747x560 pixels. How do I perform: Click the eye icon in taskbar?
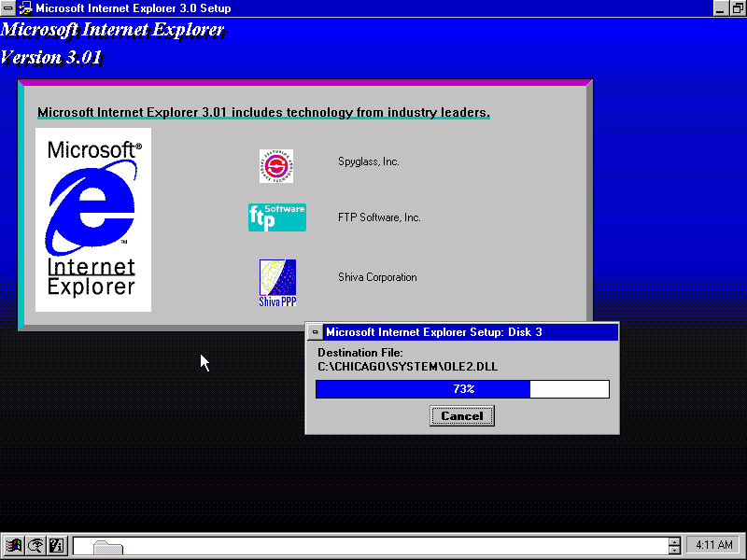click(x=35, y=545)
